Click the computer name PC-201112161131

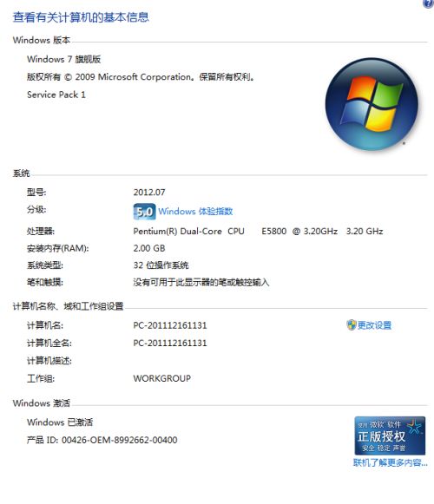pos(170,325)
